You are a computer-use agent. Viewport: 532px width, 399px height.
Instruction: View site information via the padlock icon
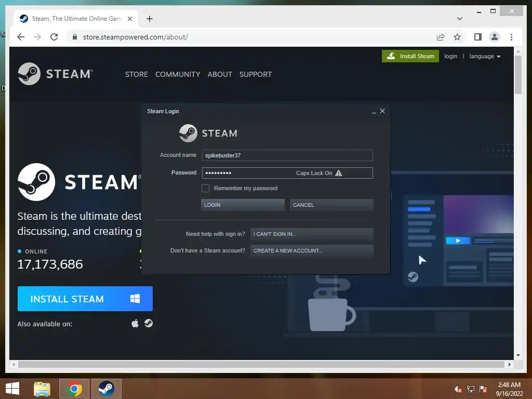[x=75, y=37]
